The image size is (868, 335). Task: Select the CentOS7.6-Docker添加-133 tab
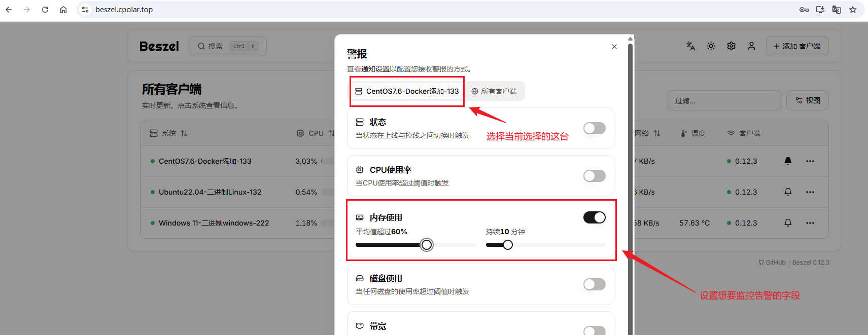[407, 91]
